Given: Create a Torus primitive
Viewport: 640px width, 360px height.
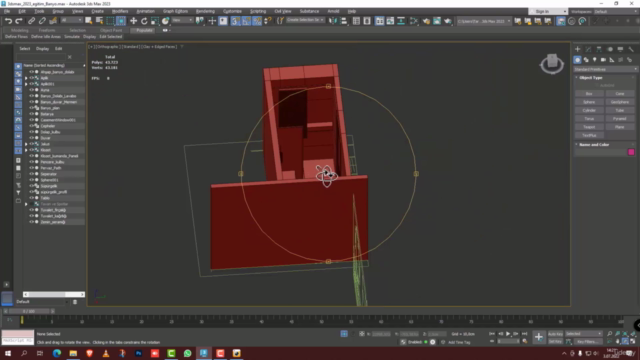Looking at the screenshot, I should 589,119.
